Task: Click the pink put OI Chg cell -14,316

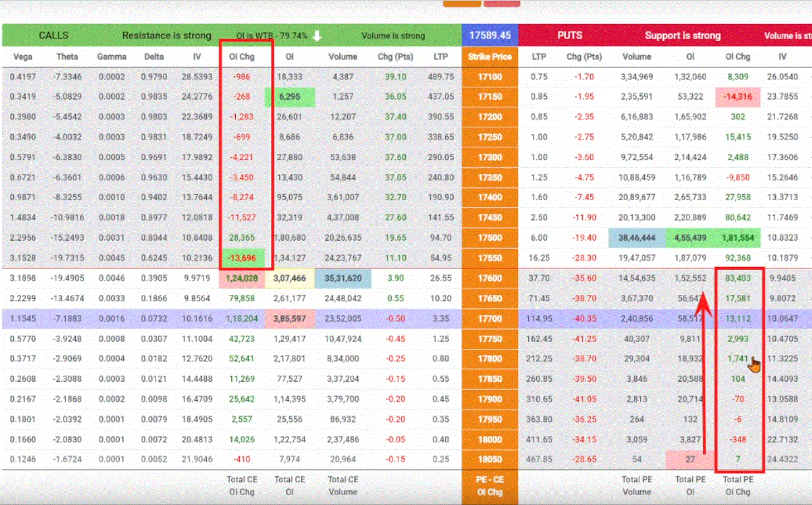Action: point(737,96)
